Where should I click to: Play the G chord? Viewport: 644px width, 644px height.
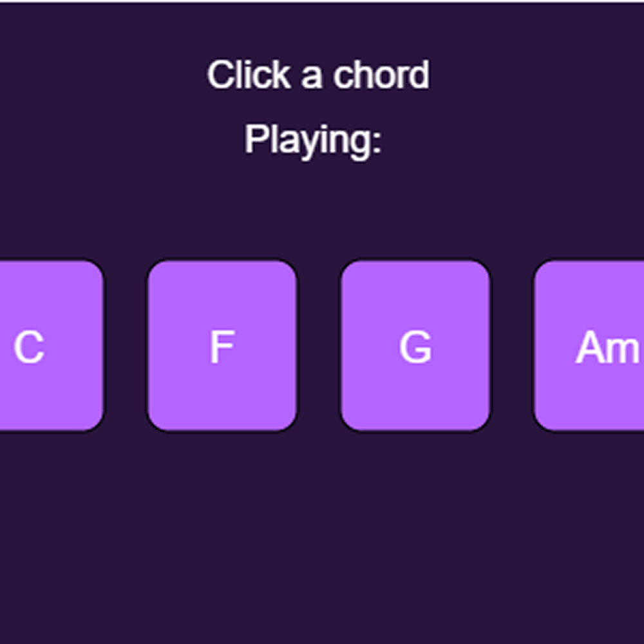click(x=415, y=346)
